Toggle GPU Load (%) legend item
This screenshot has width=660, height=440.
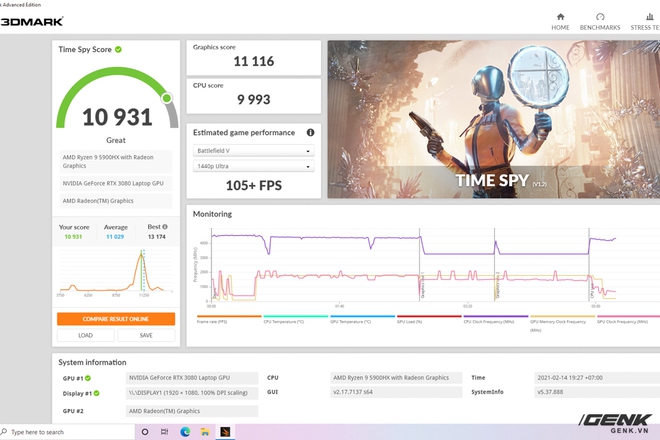pos(429,319)
